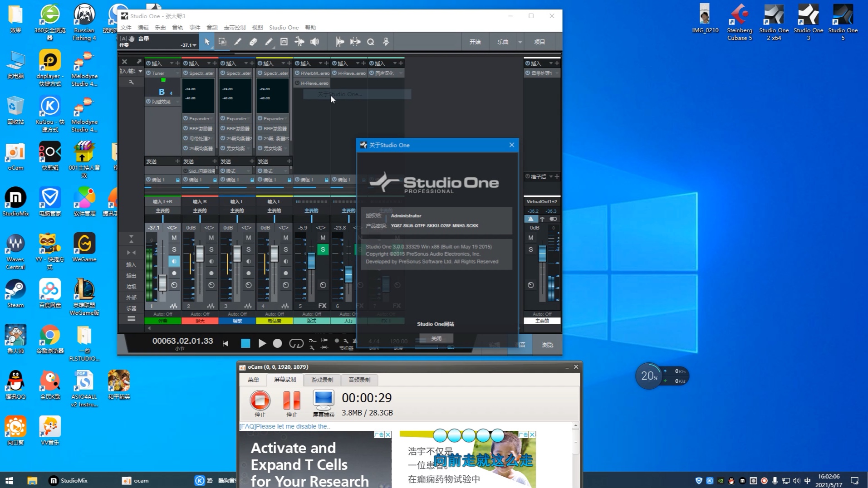Open channel 1 插入 inserts dropdown arrow
This screenshot has width=868, height=488.
click(x=172, y=63)
